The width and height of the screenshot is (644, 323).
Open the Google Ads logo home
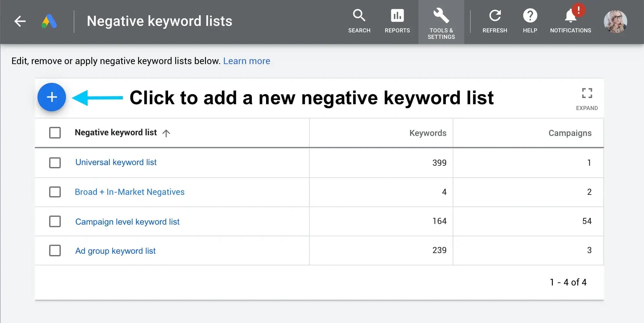click(49, 21)
